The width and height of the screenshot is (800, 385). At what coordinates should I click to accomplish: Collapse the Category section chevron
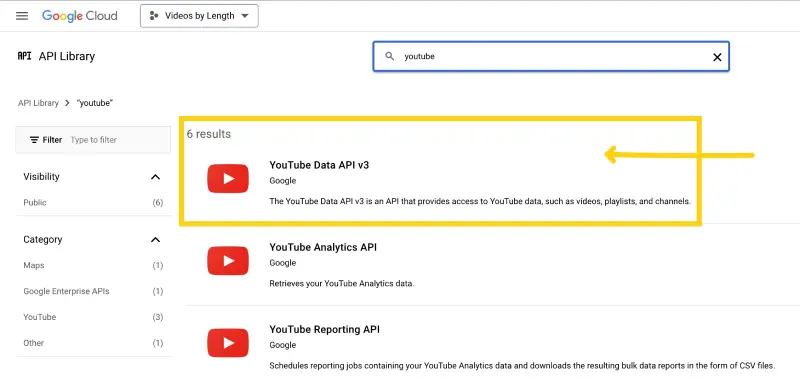(156, 240)
